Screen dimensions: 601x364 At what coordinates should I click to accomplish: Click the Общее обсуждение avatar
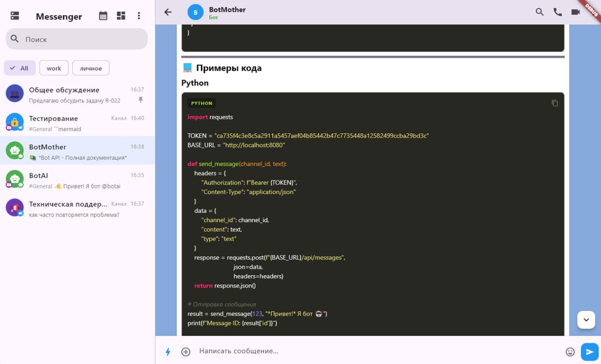point(15,93)
